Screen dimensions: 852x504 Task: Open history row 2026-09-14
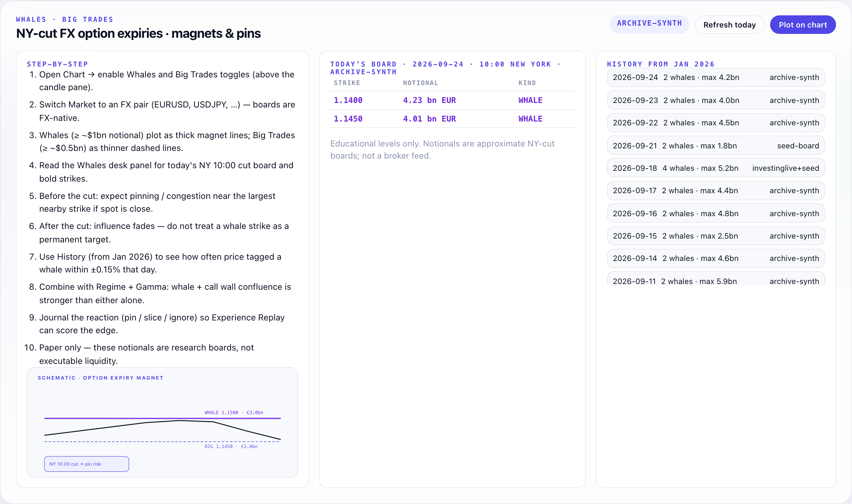[716, 258]
